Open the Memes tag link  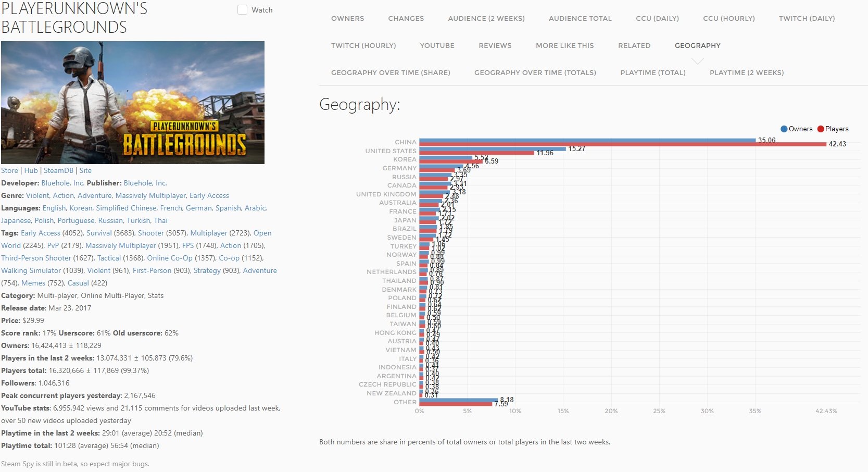pos(33,283)
